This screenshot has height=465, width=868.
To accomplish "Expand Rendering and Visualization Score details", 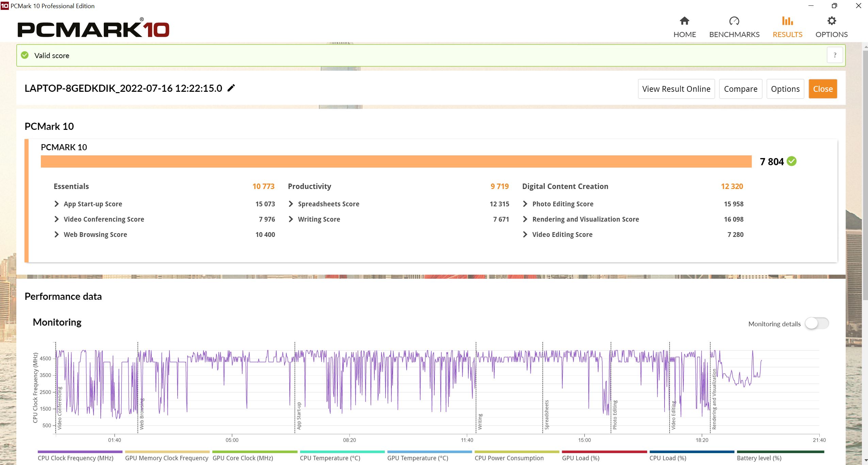I will tap(525, 219).
